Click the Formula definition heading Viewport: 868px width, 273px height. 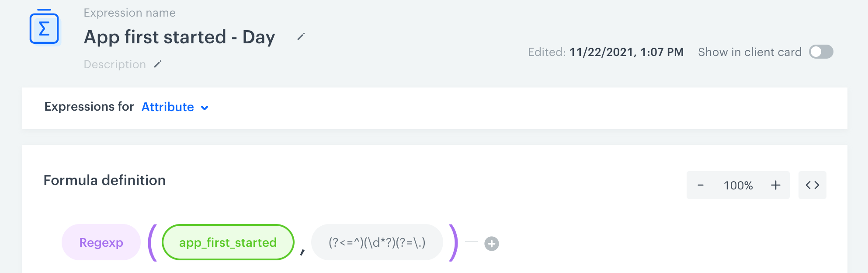pyautogui.click(x=104, y=180)
